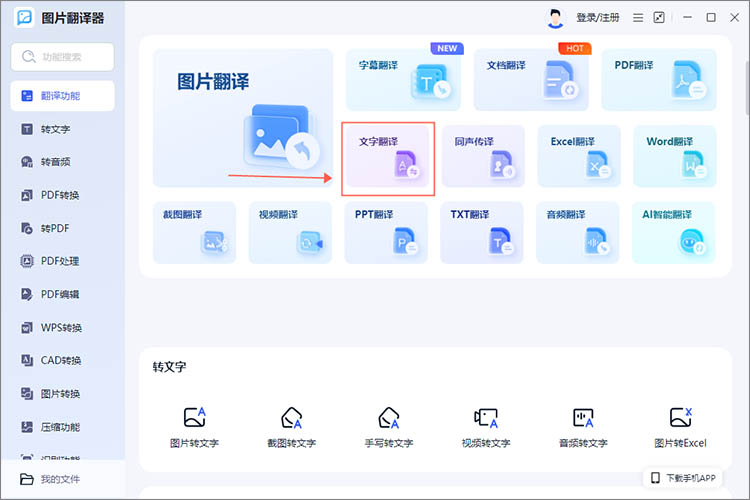
Task: Click the compact window mode icon
Action: click(659, 18)
